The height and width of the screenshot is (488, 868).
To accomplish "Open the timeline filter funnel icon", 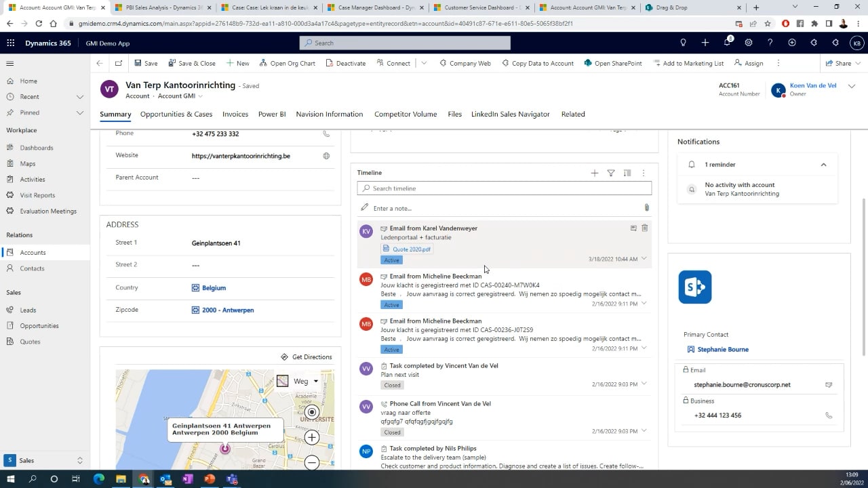I will (x=611, y=173).
